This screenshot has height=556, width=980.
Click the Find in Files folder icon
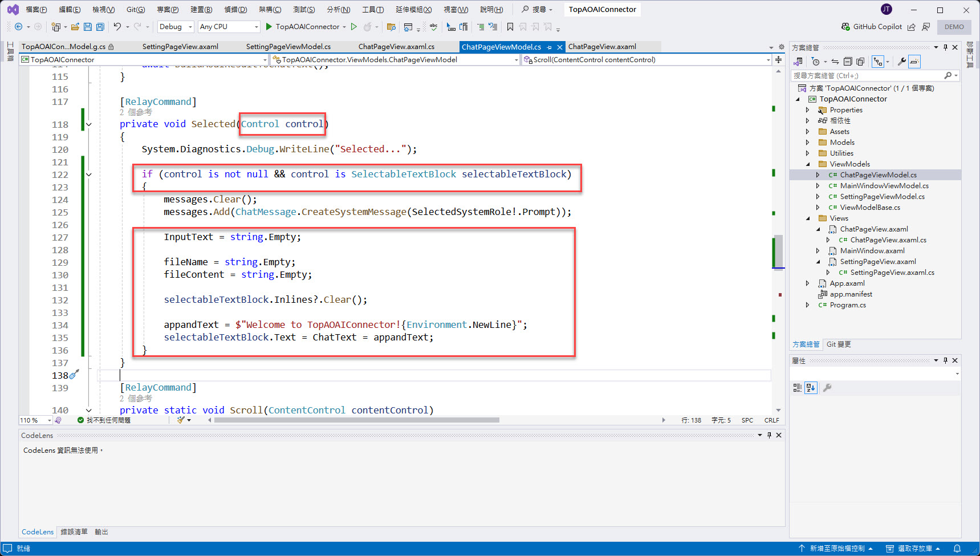click(391, 27)
